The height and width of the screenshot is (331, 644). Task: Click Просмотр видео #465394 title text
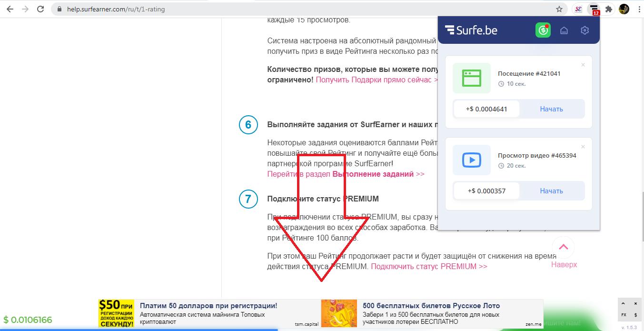pyautogui.click(x=537, y=155)
